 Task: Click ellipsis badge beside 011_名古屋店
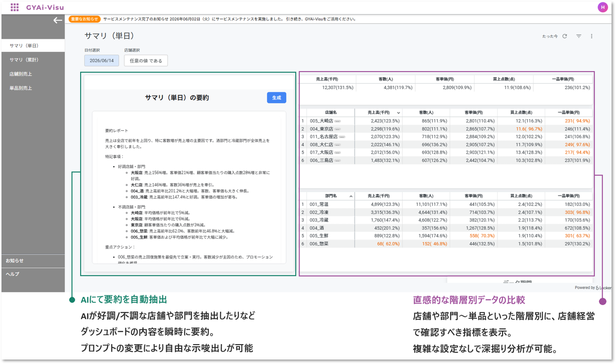point(342,137)
